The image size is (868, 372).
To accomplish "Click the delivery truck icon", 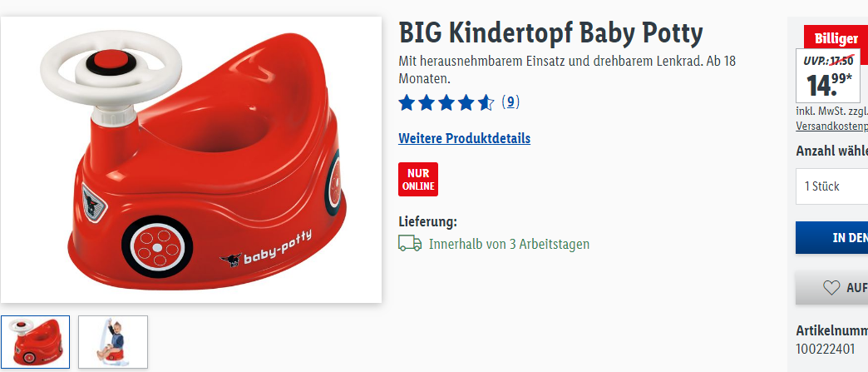I will (410, 243).
